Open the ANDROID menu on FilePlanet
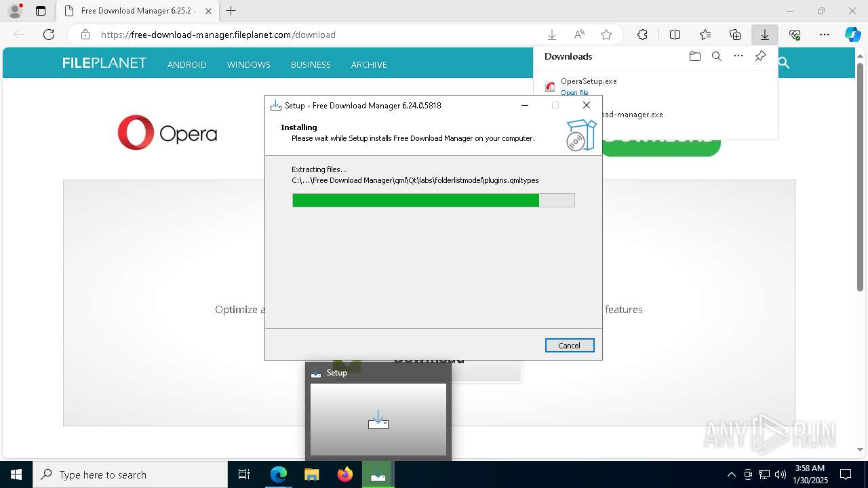Viewport: 868px width, 488px height. click(x=187, y=64)
